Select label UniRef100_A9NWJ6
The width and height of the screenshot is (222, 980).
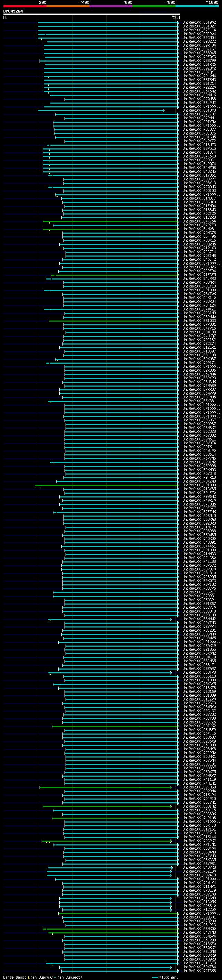pyautogui.click(x=199, y=95)
